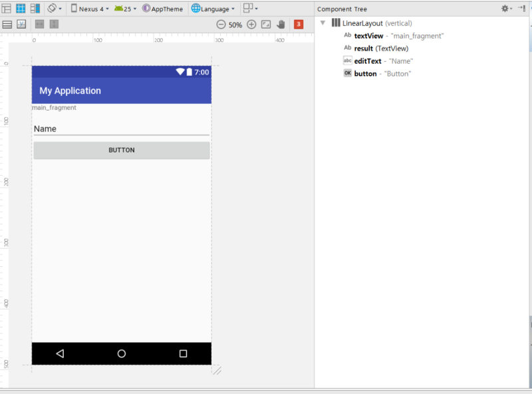Click the Zoom to Fit screen icon

[266, 25]
